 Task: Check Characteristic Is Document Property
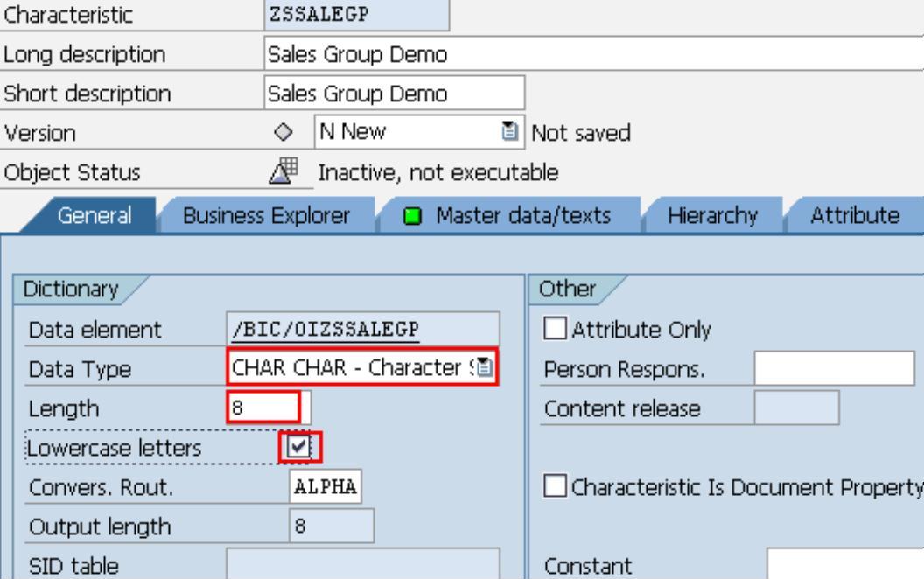click(555, 486)
